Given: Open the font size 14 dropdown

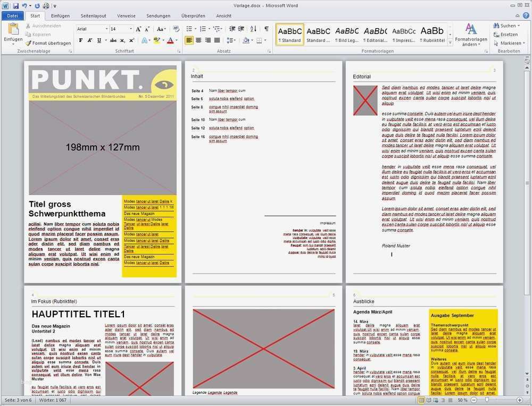Looking at the screenshot, I should (131, 29).
